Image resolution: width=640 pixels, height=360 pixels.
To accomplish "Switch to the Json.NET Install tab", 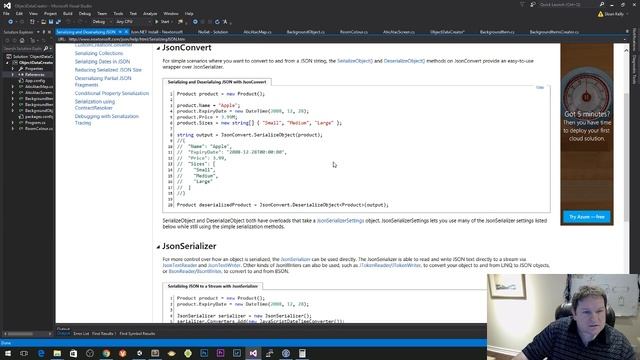I will [x=157, y=32].
